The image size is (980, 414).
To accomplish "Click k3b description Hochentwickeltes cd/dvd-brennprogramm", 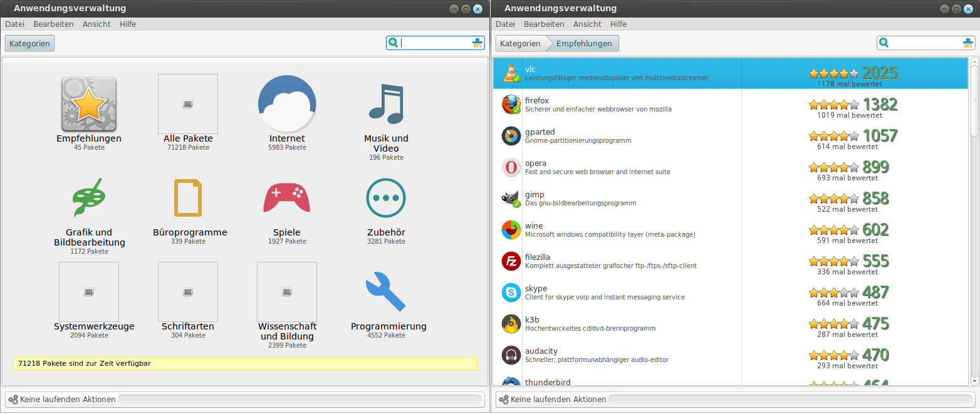I will click(590, 328).
